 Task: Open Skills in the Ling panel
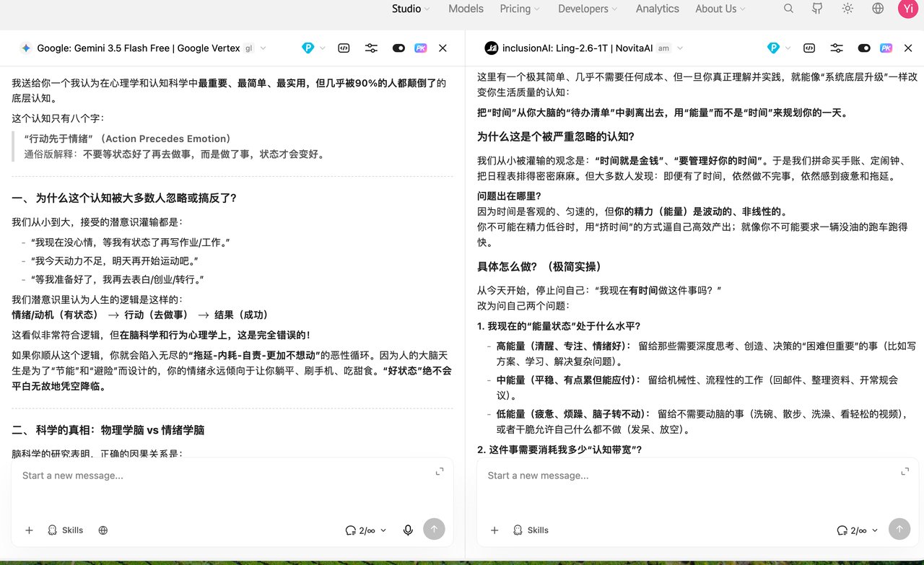pos(531,530)
